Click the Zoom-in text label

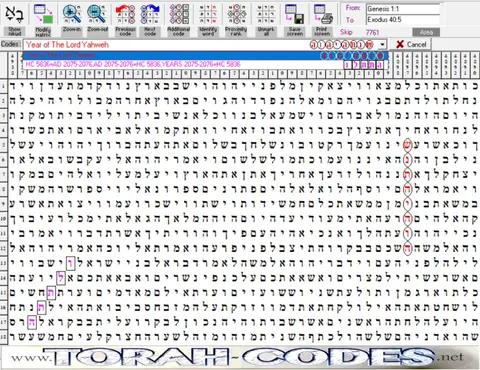[72, 29]
